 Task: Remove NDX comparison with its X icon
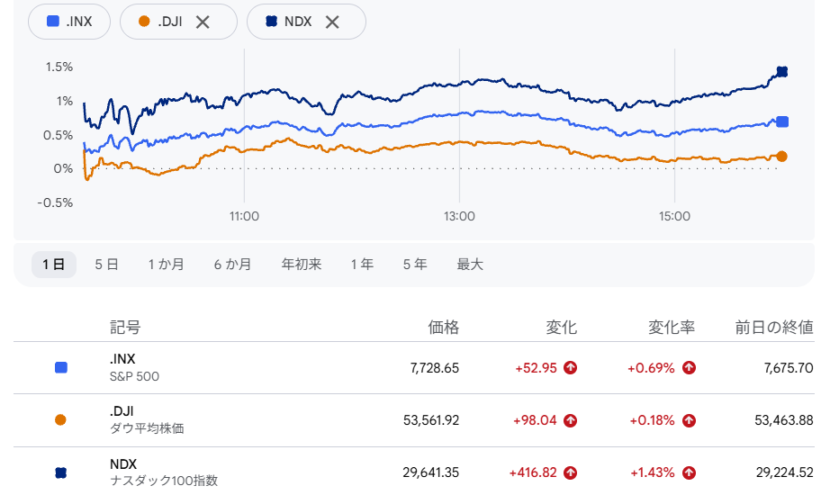pyautogui.click(x=332, y=22)
